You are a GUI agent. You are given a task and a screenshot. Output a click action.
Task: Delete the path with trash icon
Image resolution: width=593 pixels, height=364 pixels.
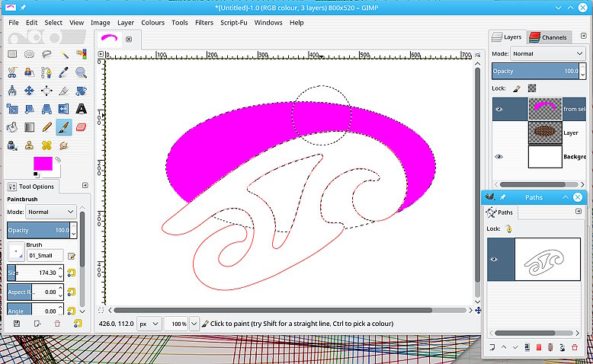pyautogui.click(x=575, y=347)
